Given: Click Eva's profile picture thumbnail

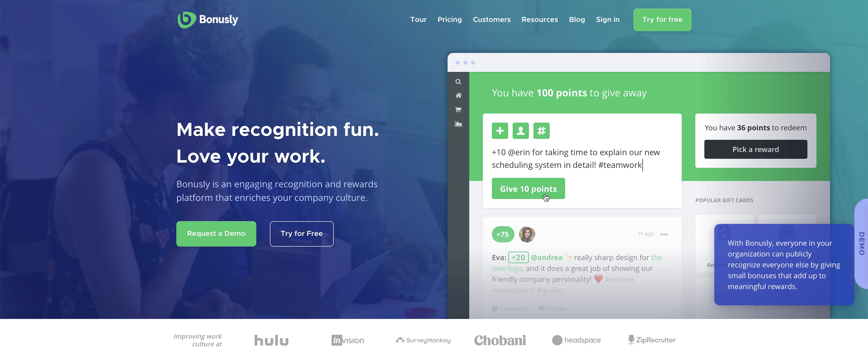Looking at the screenshot, I should 526,234.
